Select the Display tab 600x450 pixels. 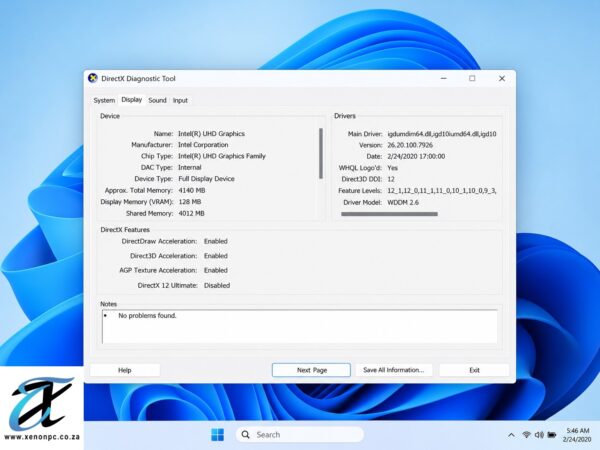[132, 100]
